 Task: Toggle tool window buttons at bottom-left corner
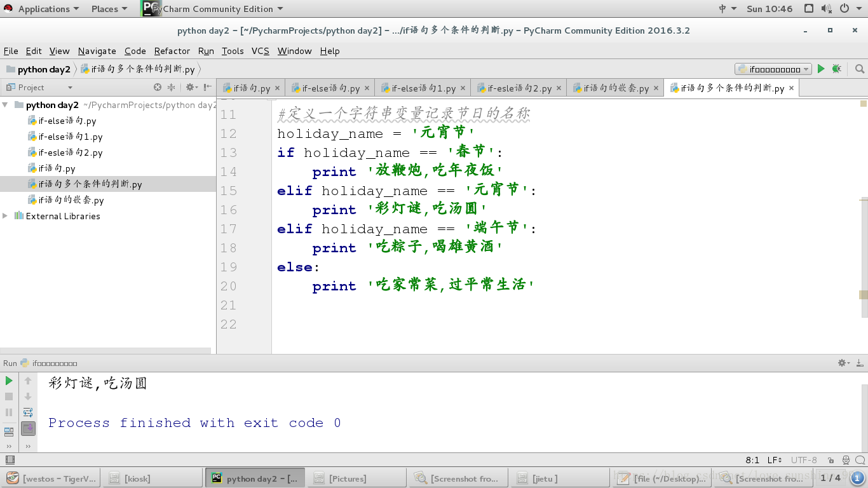tap(10, 460)
